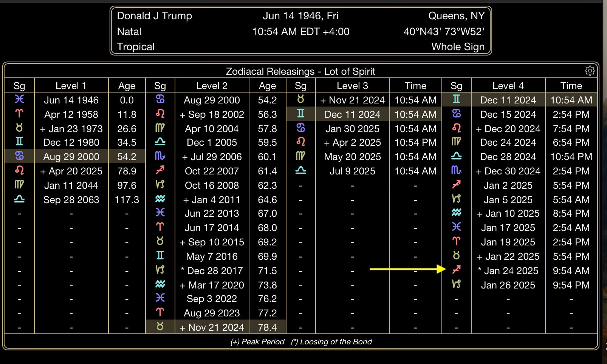Select the Gemini glyph for Dec 12 1980
The height and width of the screenshot is (364, 607).
[x=19, y=142]
